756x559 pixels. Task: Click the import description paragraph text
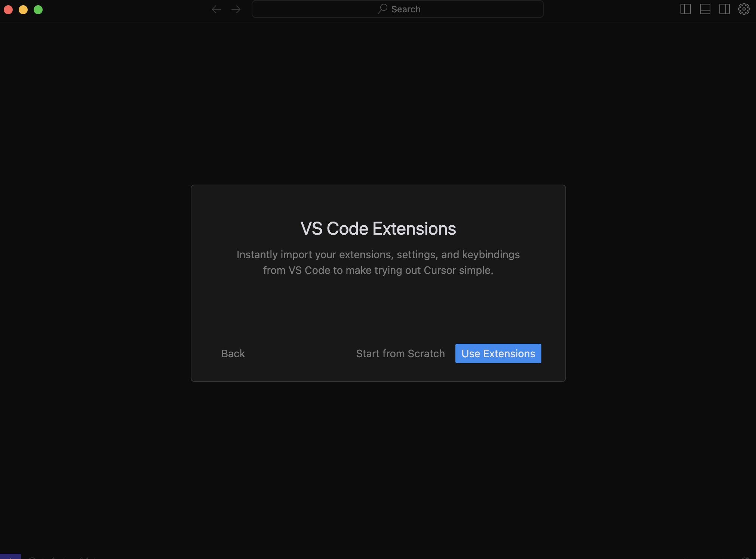tap(378, 262)
